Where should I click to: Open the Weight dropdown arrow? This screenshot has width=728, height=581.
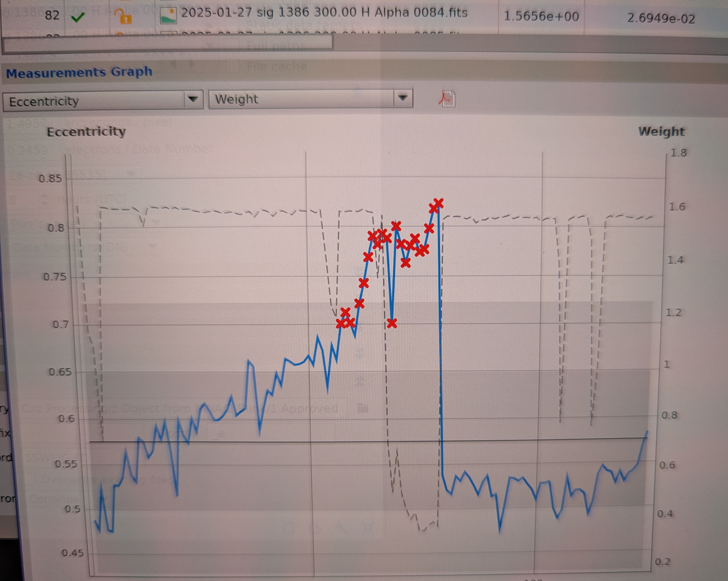click(x=402, y=98)
